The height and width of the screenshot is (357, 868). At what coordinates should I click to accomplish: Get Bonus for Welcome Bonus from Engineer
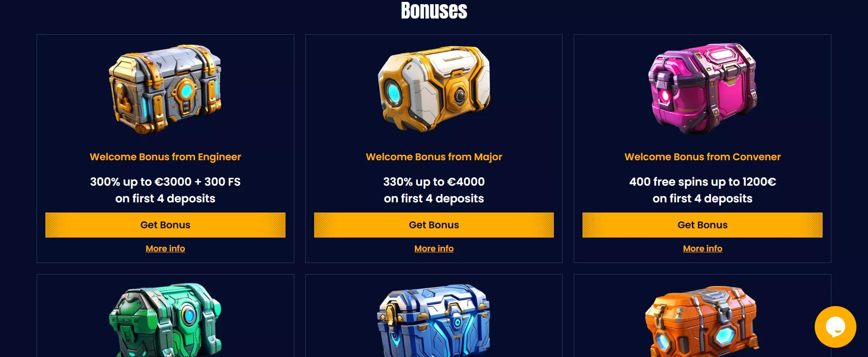[x=165, y=225]
